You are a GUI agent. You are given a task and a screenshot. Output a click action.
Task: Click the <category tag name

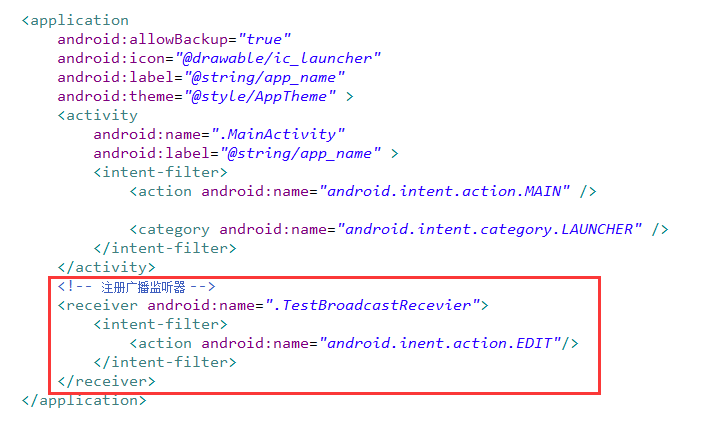(x=170, y=229)
